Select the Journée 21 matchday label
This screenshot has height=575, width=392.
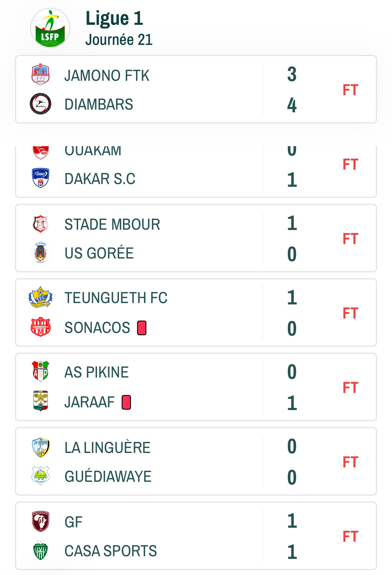pyautogui.click(x=119, y=40)
